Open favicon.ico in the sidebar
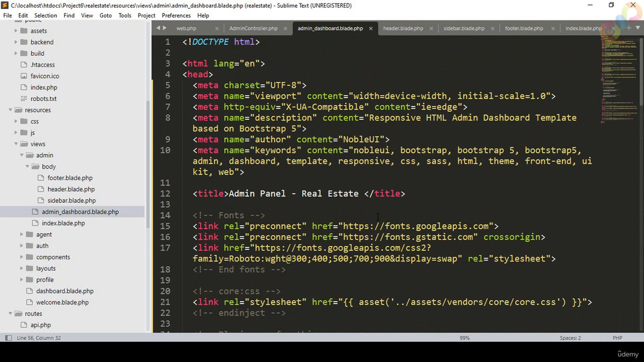The height and width of the screenshot is (362, 644). 45,76
